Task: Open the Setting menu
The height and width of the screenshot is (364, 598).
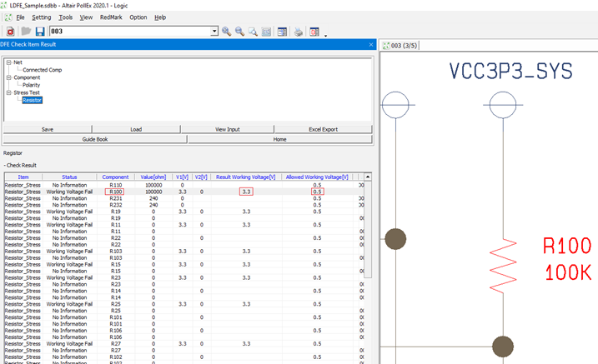Action: (41, 17)
